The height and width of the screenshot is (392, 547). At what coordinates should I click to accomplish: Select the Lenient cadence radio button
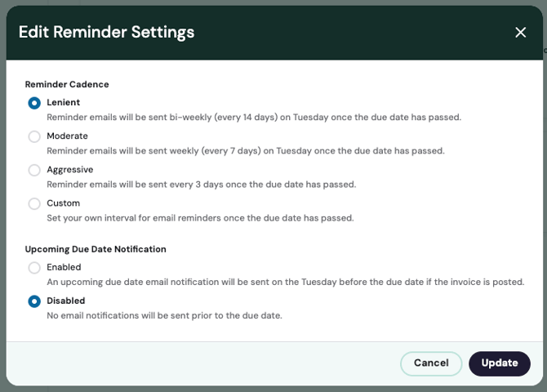[x=34, y=103]
